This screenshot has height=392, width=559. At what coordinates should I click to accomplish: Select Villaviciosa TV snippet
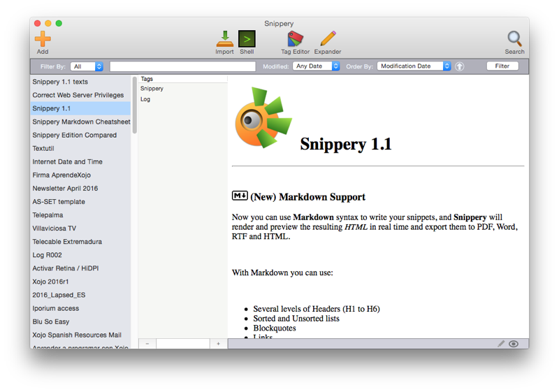click(80, 228)
